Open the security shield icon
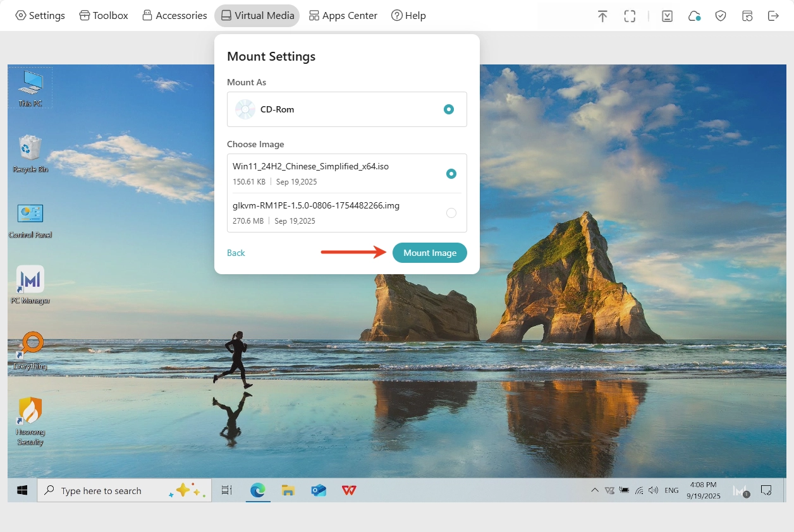Viewport: 794px width, 532px height. [x=721, y=16]
